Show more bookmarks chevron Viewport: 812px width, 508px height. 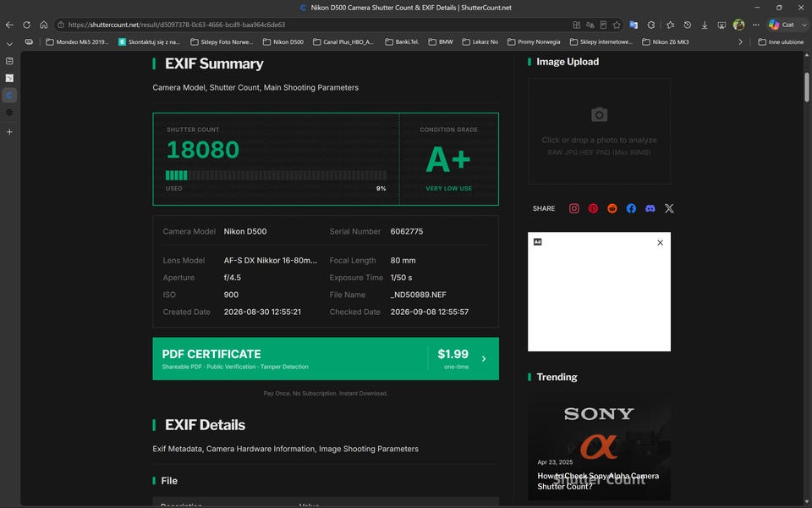[741, 42]
